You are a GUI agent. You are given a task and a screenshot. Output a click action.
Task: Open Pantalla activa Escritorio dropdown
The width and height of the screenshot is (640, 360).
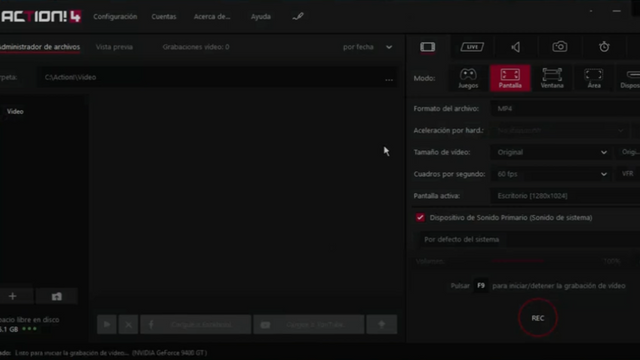[x=566, y=196]
